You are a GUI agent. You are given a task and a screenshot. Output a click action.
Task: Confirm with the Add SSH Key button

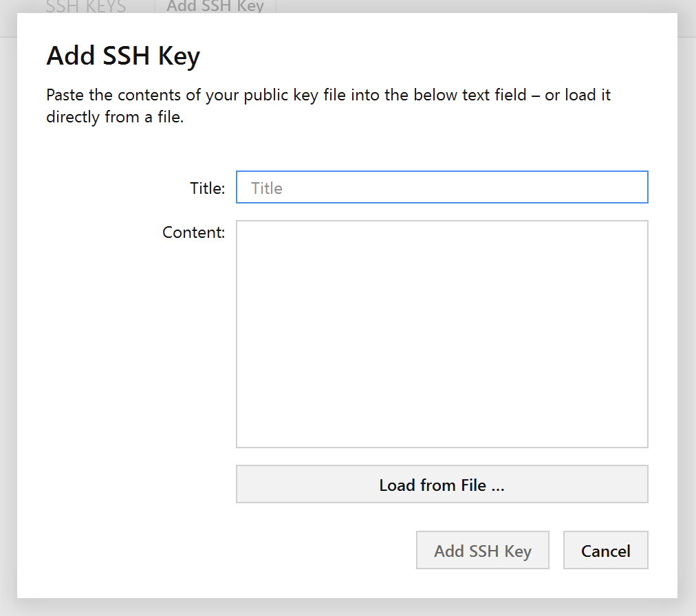482,551
